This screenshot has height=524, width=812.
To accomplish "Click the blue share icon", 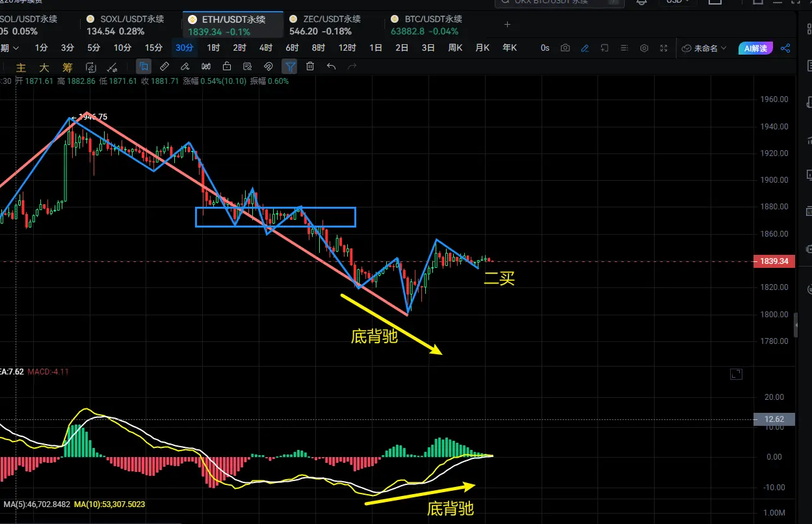I will [x=785, y=48].
